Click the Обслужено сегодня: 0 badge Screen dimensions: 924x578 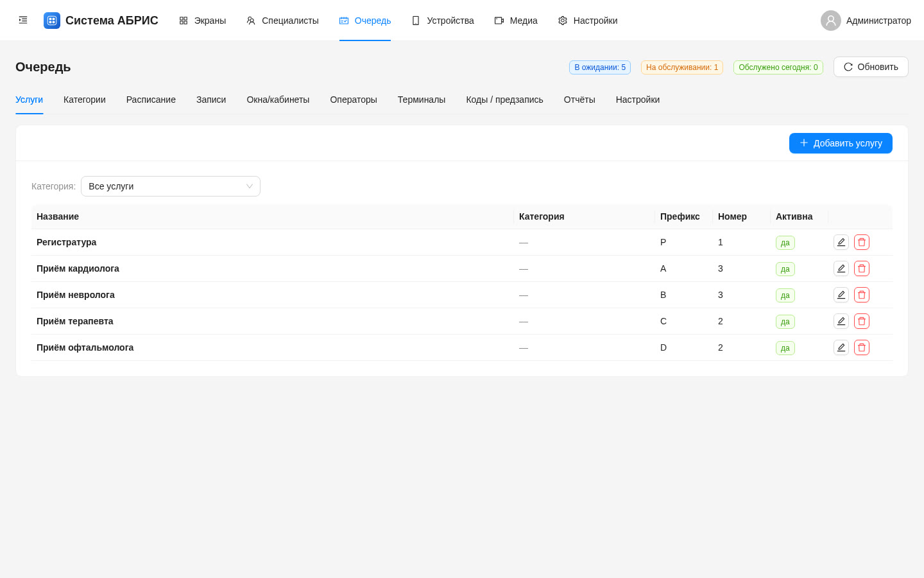778,67
